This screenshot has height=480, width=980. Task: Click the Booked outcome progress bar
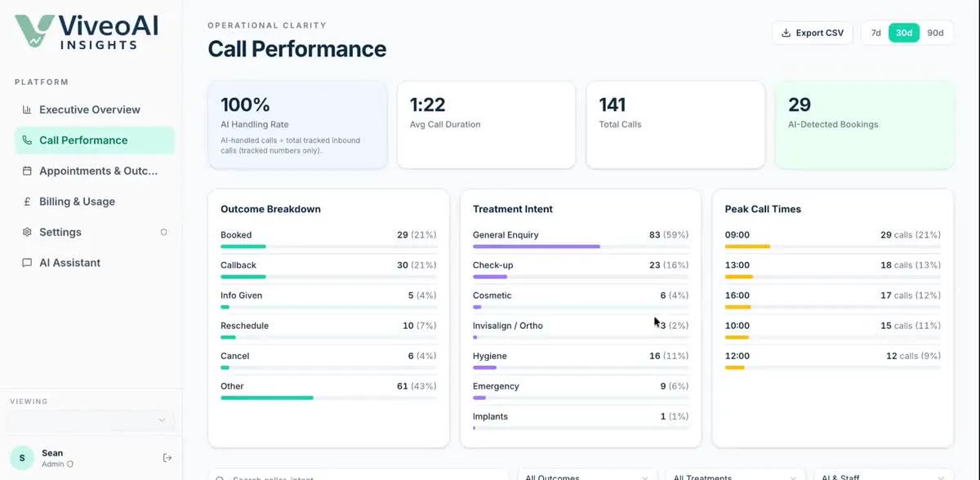(x=329, y=246)
